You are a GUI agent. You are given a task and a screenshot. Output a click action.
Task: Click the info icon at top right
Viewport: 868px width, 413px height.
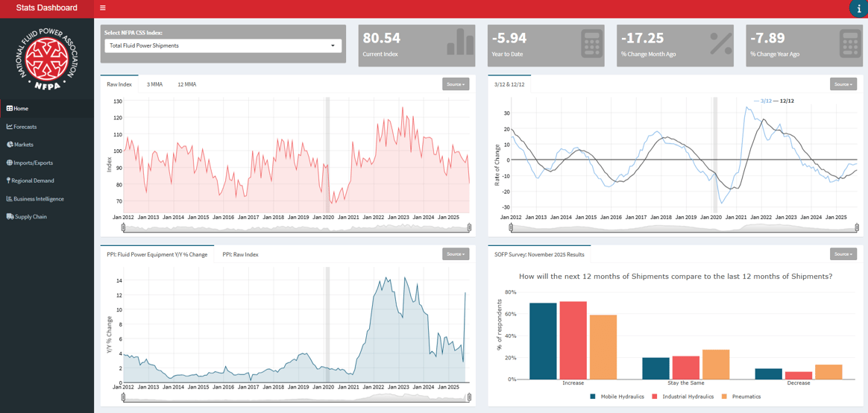(858, 9)
